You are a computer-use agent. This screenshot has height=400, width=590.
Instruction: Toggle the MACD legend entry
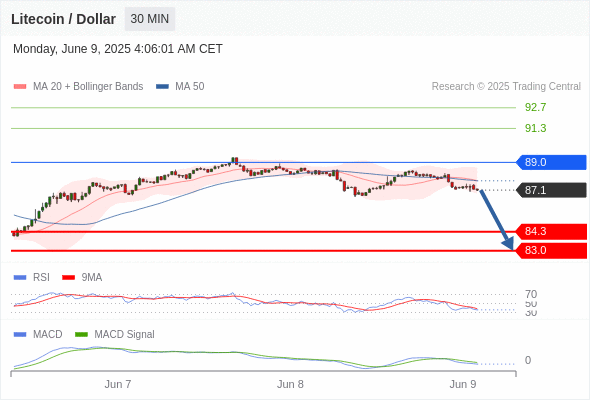point(38,334)
